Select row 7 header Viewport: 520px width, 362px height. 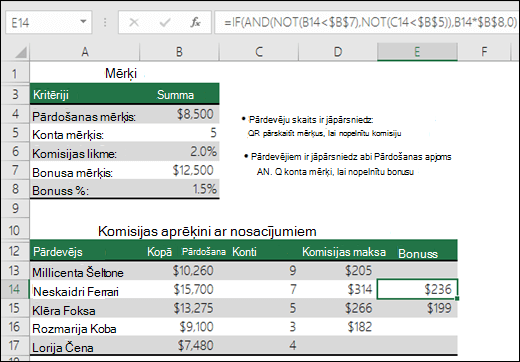coord(15,170)
